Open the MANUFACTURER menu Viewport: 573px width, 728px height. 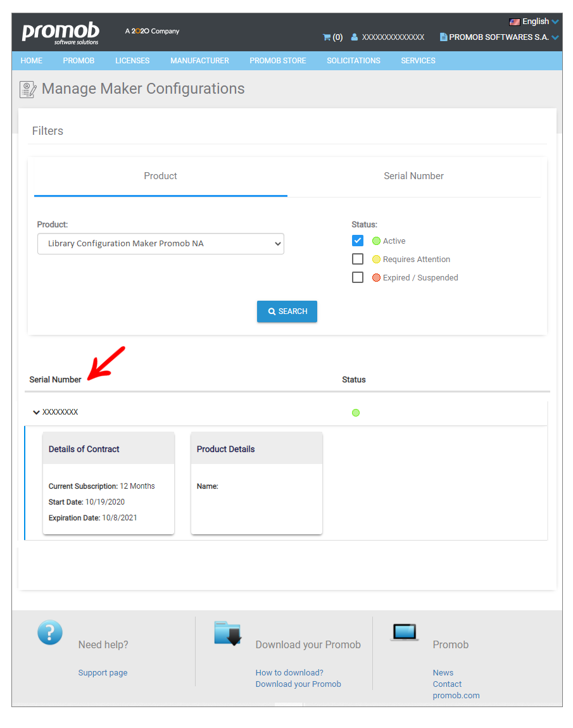(x=199, y=61)
